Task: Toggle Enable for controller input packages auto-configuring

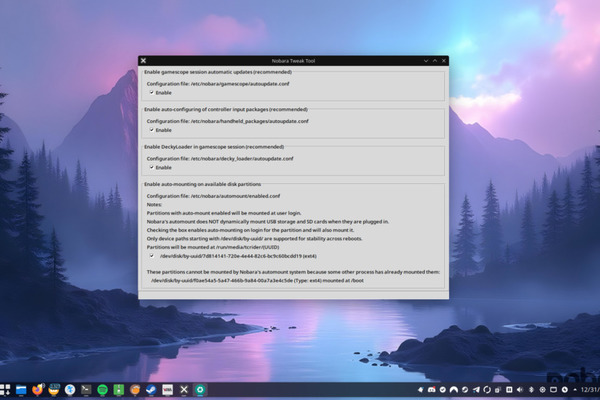Action: 151,130
